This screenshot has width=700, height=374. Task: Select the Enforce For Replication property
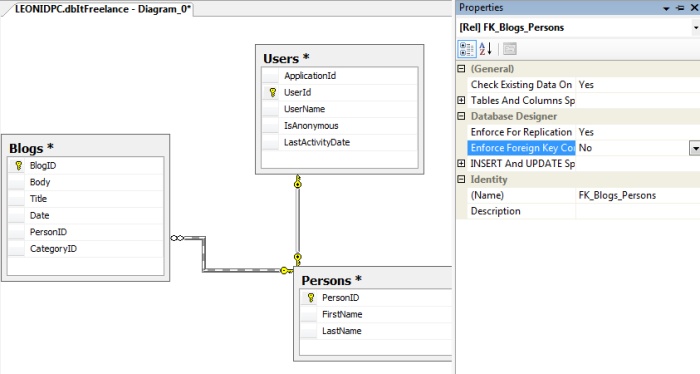coord(521,132)
